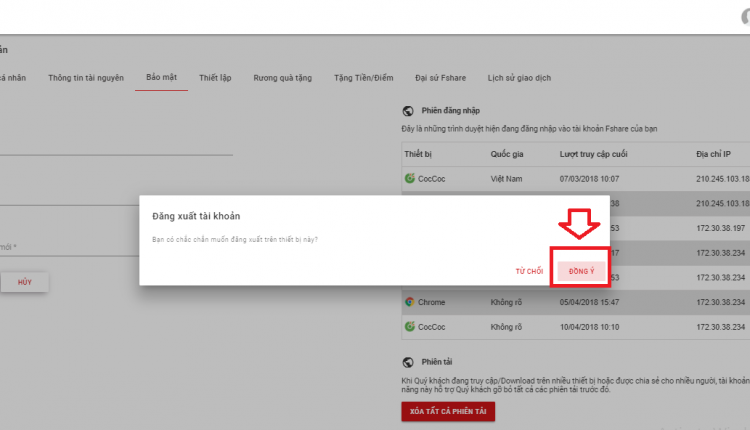This screenshot has height=430, width=750.
Task: Click the Phiên đăng nhập heading
Action: click(451, 110)
